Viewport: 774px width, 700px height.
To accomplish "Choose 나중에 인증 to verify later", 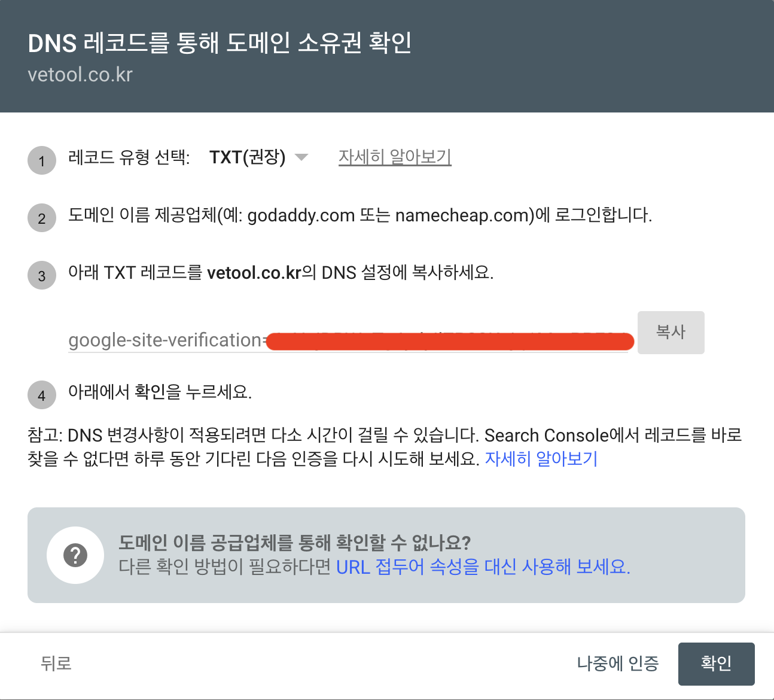I will coord(618,664).
